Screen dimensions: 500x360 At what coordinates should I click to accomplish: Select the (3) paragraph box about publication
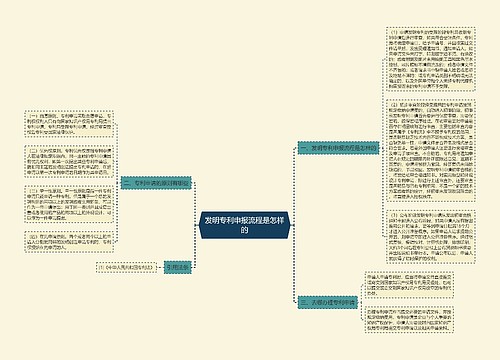click(431, 237)
